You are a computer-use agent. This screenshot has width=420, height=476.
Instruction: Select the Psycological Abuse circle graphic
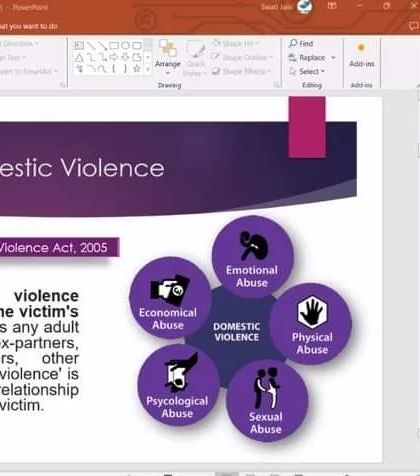(x=178, y=385)
